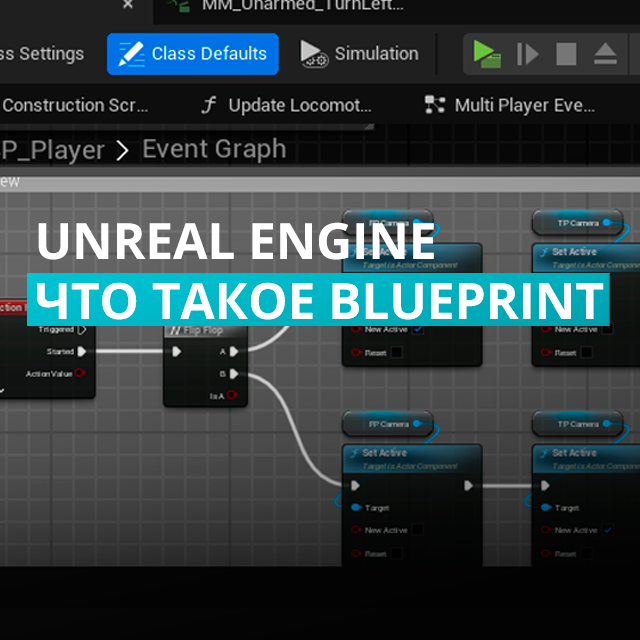
Task: Click the green Play button
Action: 487,54
